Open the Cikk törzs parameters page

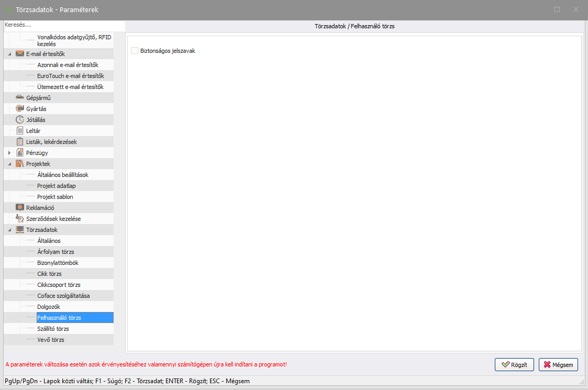point(49,274)
